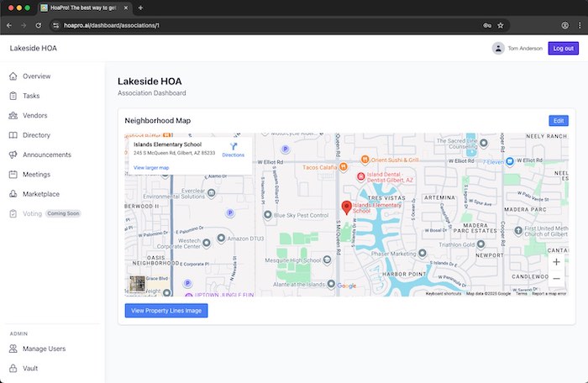Bookmark this page with star icon
This screenshot has height=383, width=588.
[501, 25]
